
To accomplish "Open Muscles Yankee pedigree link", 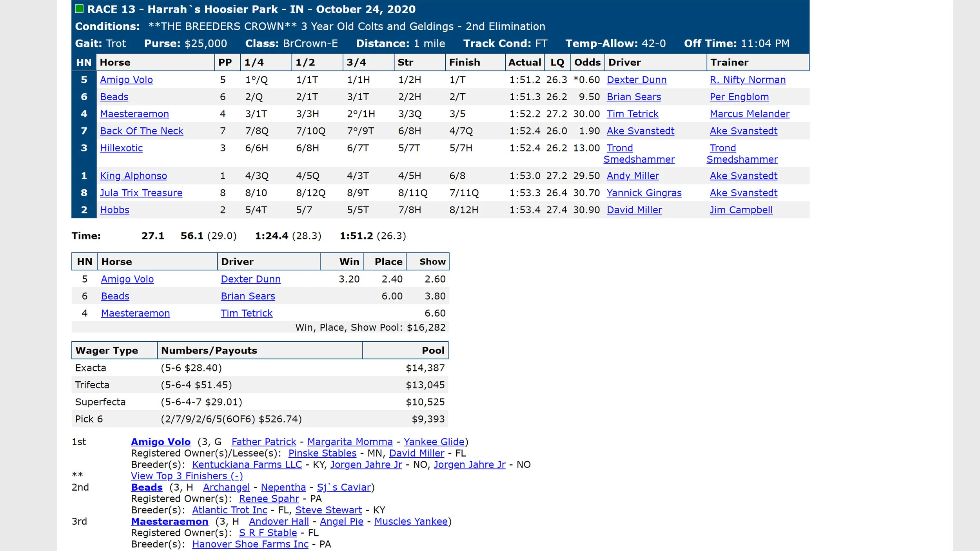I will click(x=410, y=522).
